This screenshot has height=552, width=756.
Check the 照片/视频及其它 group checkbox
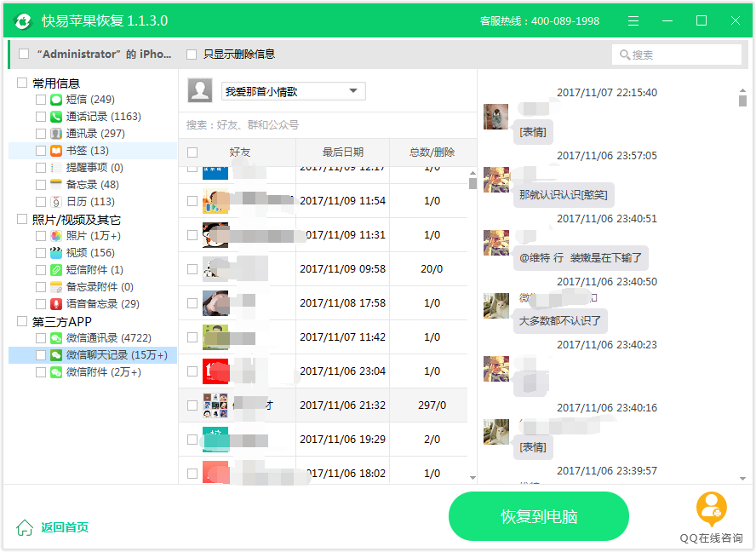point(21,220)
